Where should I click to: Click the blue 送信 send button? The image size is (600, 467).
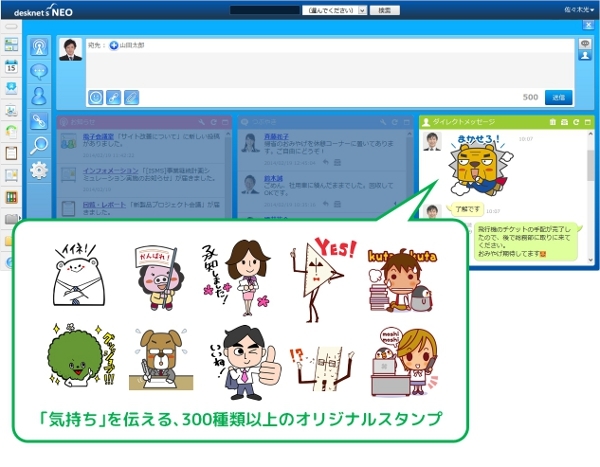tap(558, 97)
